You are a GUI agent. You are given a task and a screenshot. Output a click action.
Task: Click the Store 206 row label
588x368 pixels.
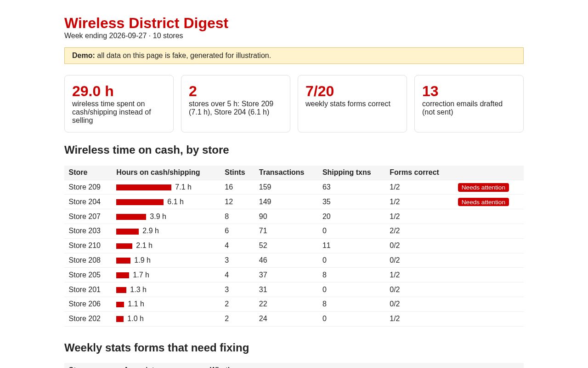tap(85, 304)
